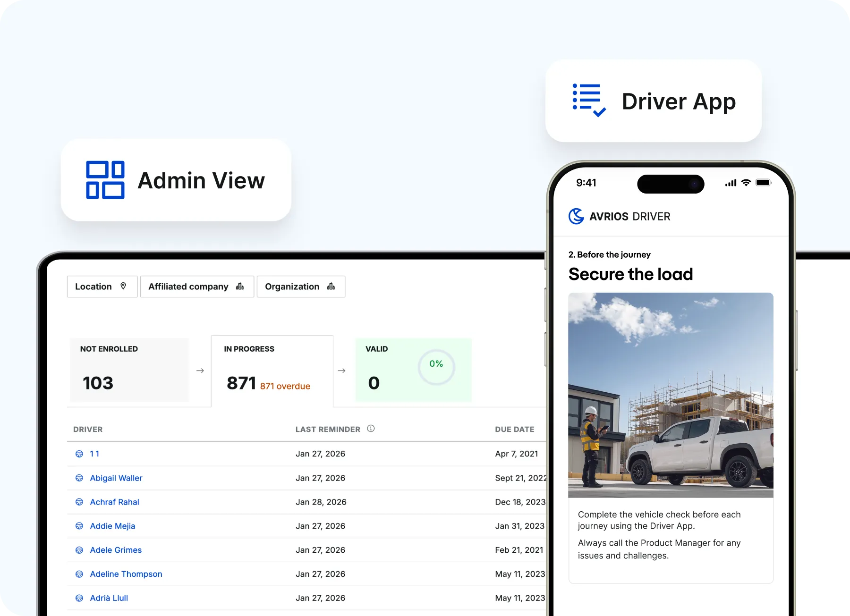Open driver Abigail Waller
Image resolution: width=850 pixels, height=616 pixels.
pyautogui.click(x=116, y=478)
